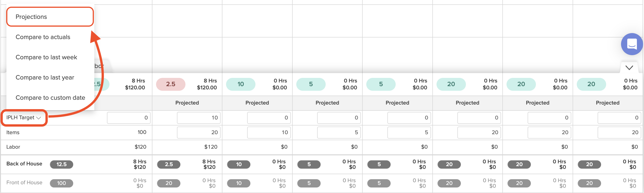The image size is (644, 193).
Task: Open the blue chat support bubble
Action: (x=632, y=44)
